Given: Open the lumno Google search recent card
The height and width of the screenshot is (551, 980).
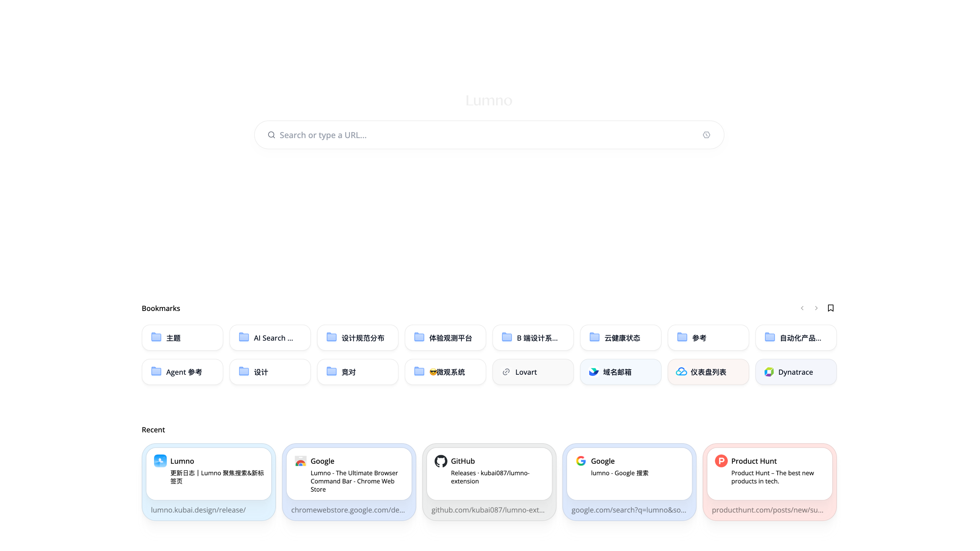Looking at the screenshot, I should pos(629,482).
